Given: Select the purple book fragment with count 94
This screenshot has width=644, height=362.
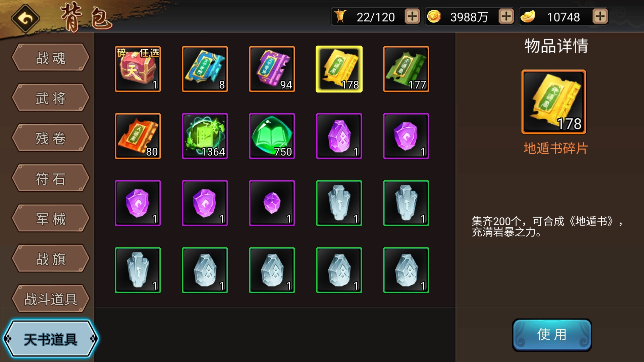Looking at the screenshot, I should pyautogui.click(x=272, y=69).
